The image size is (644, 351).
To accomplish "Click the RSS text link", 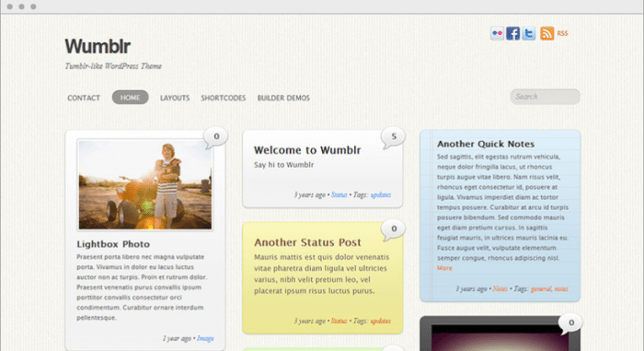I will 562,33.
